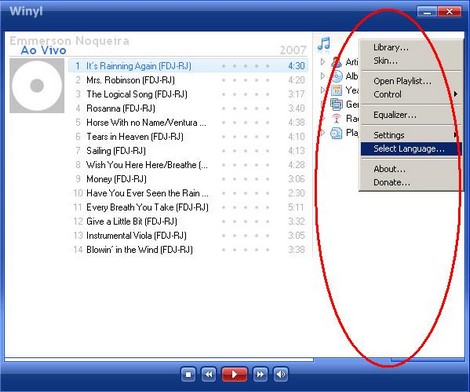Open the music note library icon
The image size is (470, 392).
coord(324,45)
